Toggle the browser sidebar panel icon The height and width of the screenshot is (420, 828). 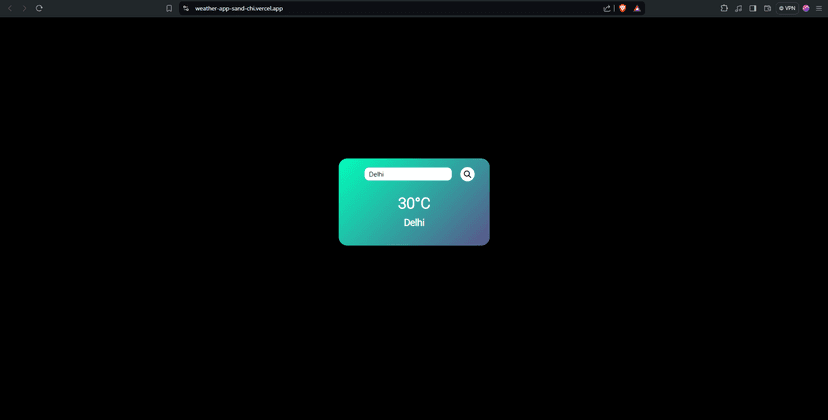point(753,8)
